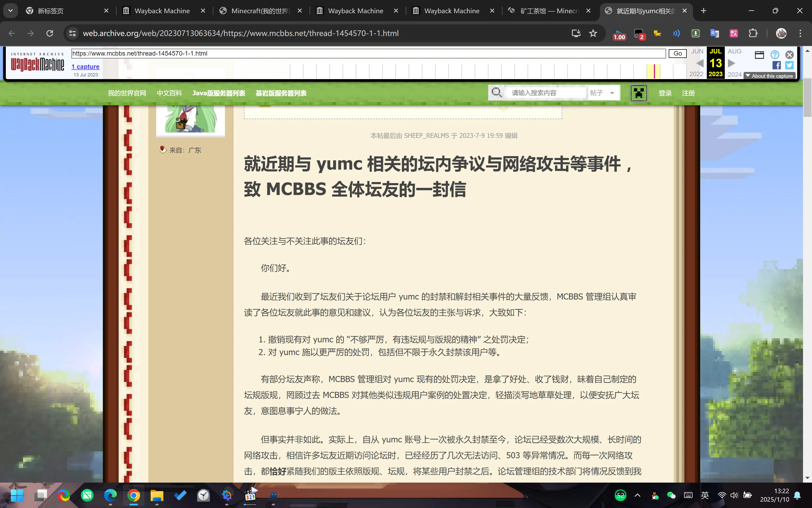This screenshot has height=508, width=812.
Task: Close the 新标签页 tab
Action: pyautogui.click(x=106, y=11)
